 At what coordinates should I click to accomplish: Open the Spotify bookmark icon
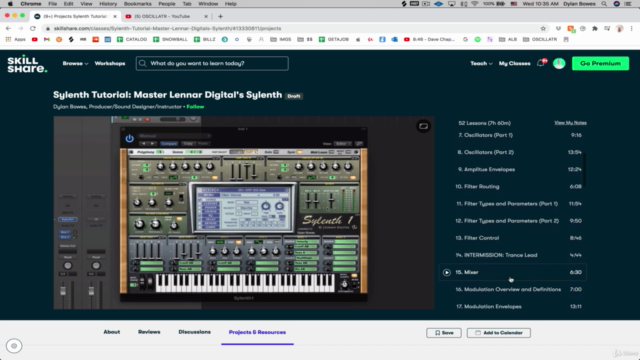pos(478,40)
